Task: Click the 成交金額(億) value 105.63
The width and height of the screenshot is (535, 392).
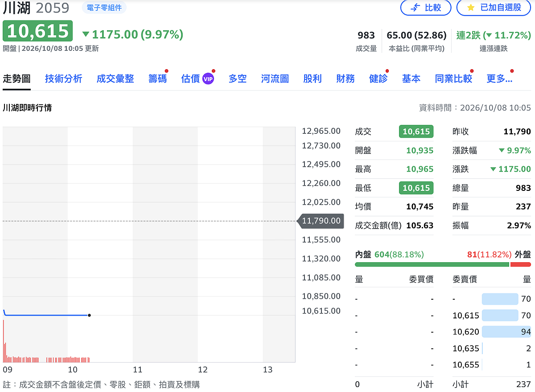Action: pyautogui.click(x=420, y=225)
